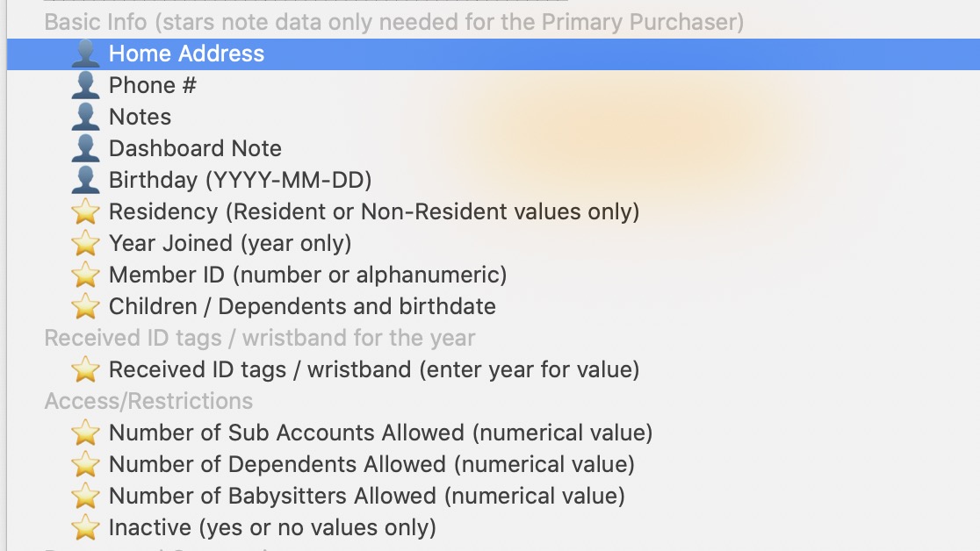980x551 pixels.
Task: Choose Children / Dependents and birthdate
Action: [302, 306]
